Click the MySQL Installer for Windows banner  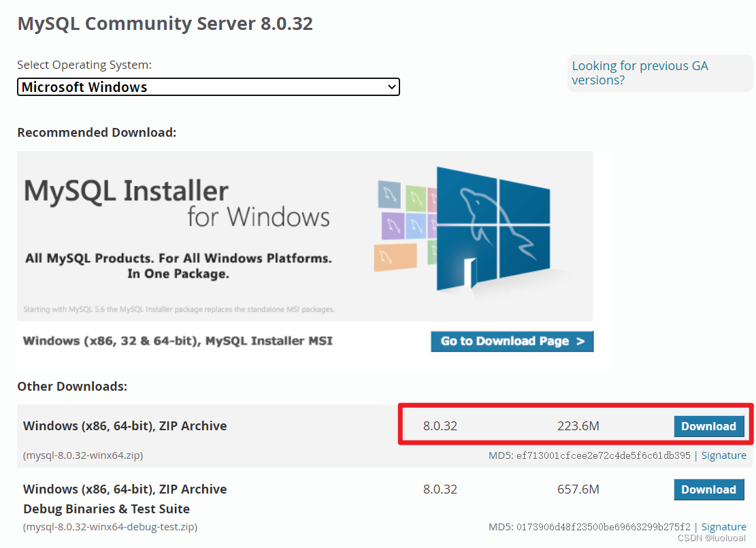[305, 236]
